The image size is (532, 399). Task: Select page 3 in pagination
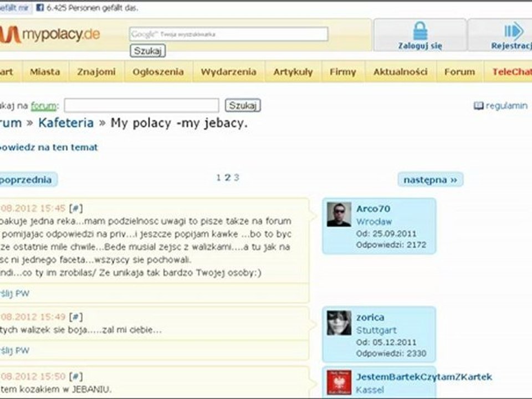click(237, 177)
